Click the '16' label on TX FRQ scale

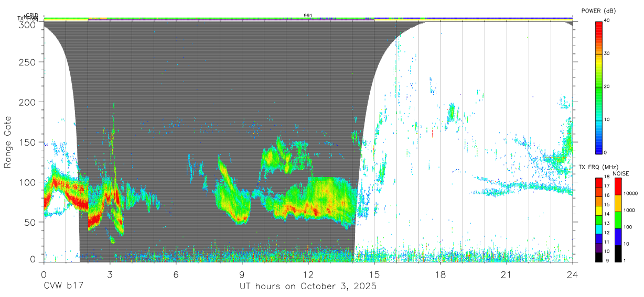pos(607,196)
